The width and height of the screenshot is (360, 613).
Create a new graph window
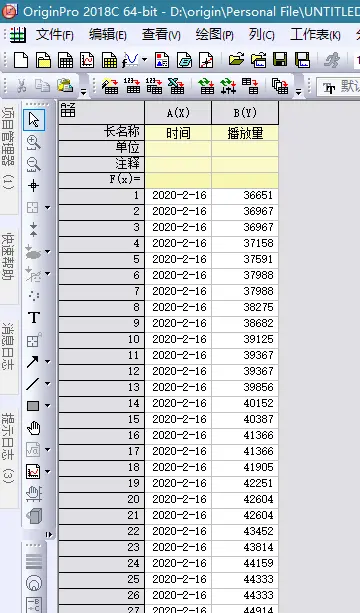(x=87, y=60)
